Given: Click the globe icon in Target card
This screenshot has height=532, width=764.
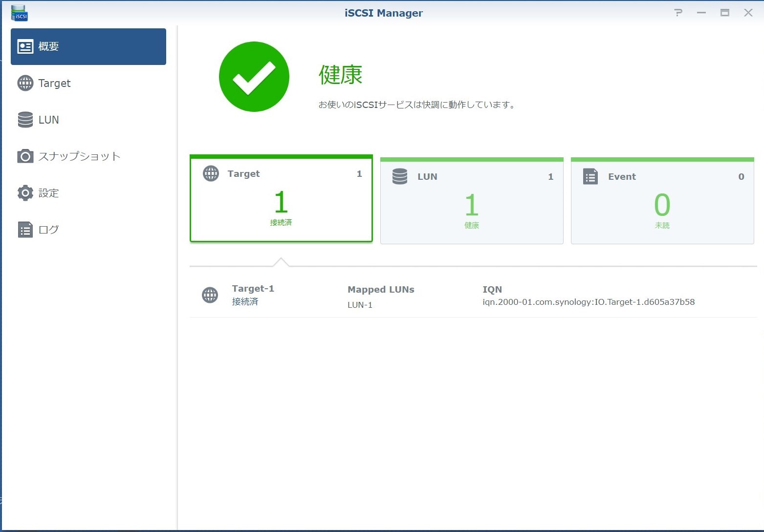Looking at the screenshot, I should [x=211, y=173].
